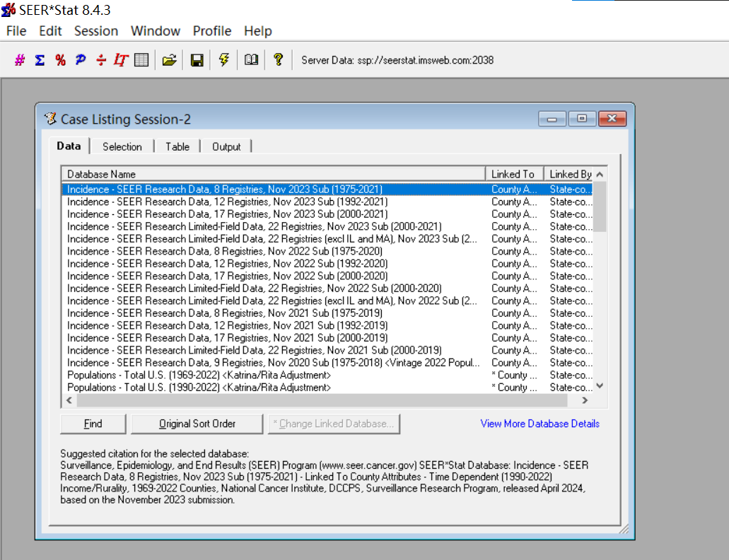Select SEER Research Data, 12 Registries, Nov 2021 Sub

[x=327, y=326]
